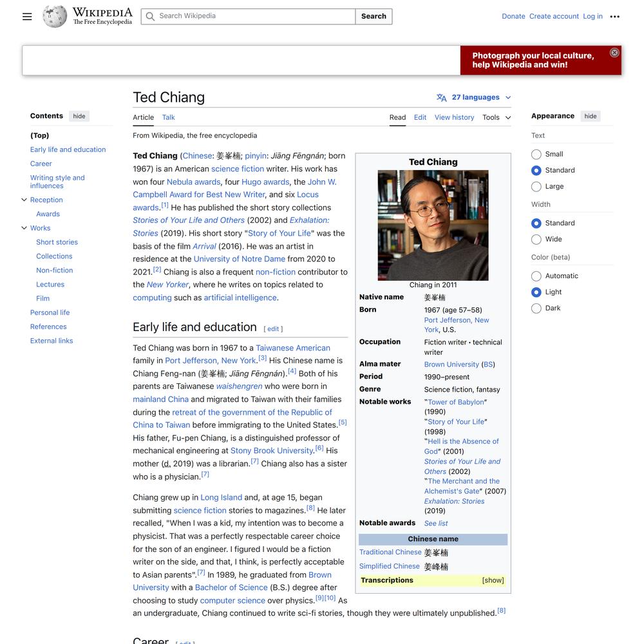
Task: Click the Ted Chiang infobox photo
Action: pos(433,225)
